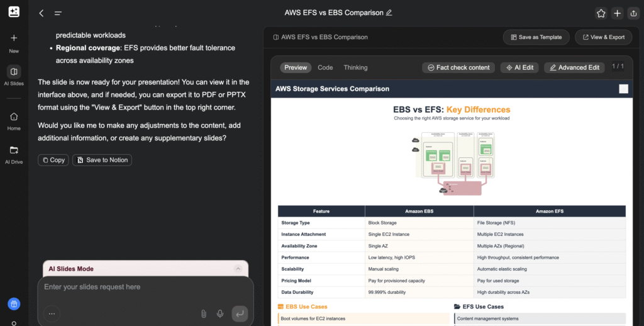Select the Multiple EC2 Instances cell

coord(550,234)
